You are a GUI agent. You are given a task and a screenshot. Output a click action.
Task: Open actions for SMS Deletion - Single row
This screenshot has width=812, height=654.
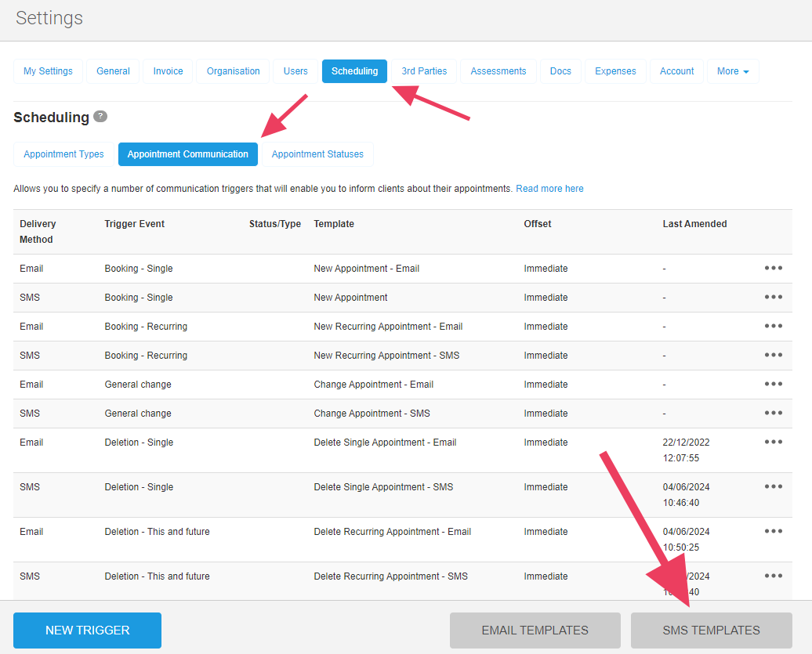click(x=773, y=486)
